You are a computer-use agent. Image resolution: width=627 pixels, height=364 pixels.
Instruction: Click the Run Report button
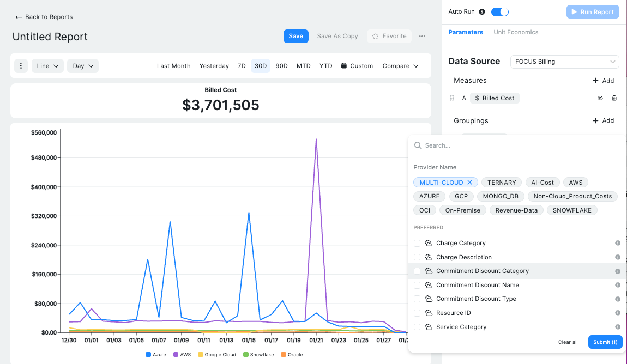593,12
